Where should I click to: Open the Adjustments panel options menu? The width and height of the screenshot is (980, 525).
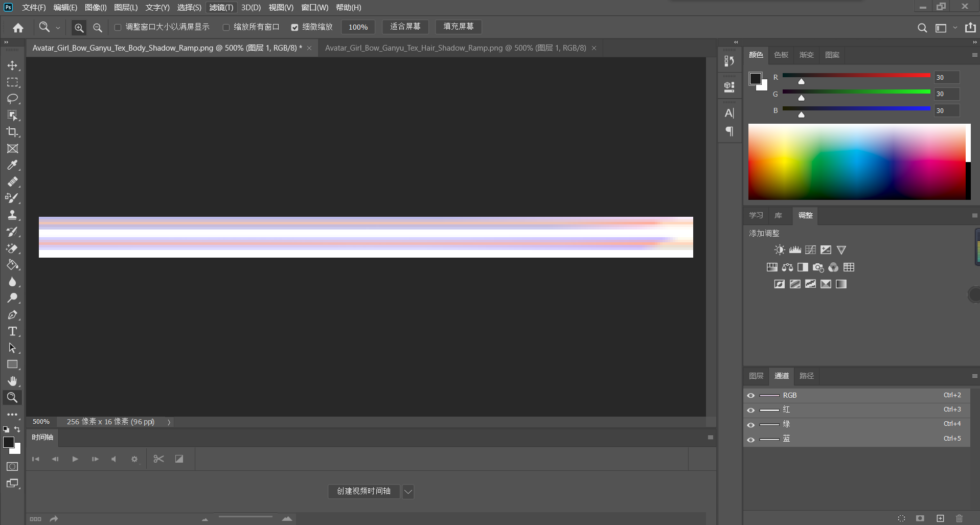(974, 215)
